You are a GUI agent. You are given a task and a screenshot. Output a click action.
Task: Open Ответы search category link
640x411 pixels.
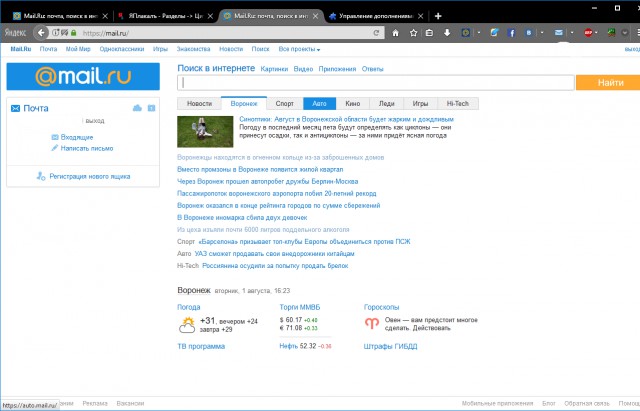click(373, 69)
